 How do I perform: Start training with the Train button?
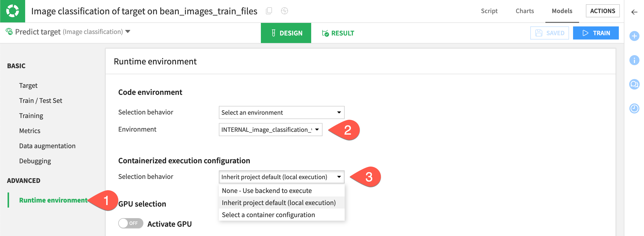coord(596,33)
